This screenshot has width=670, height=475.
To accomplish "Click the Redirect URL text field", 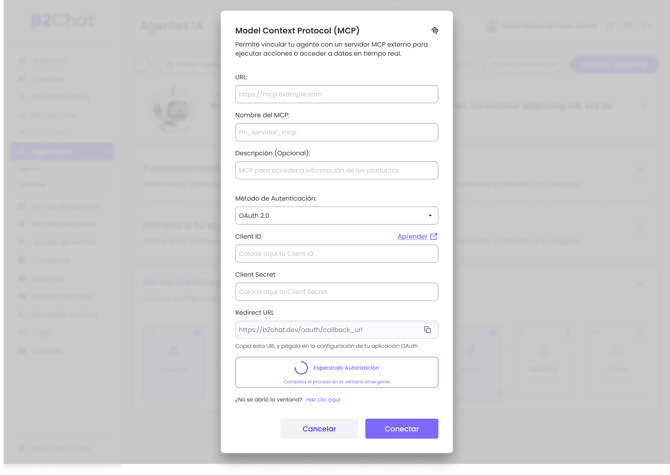I will pos(325,330).
